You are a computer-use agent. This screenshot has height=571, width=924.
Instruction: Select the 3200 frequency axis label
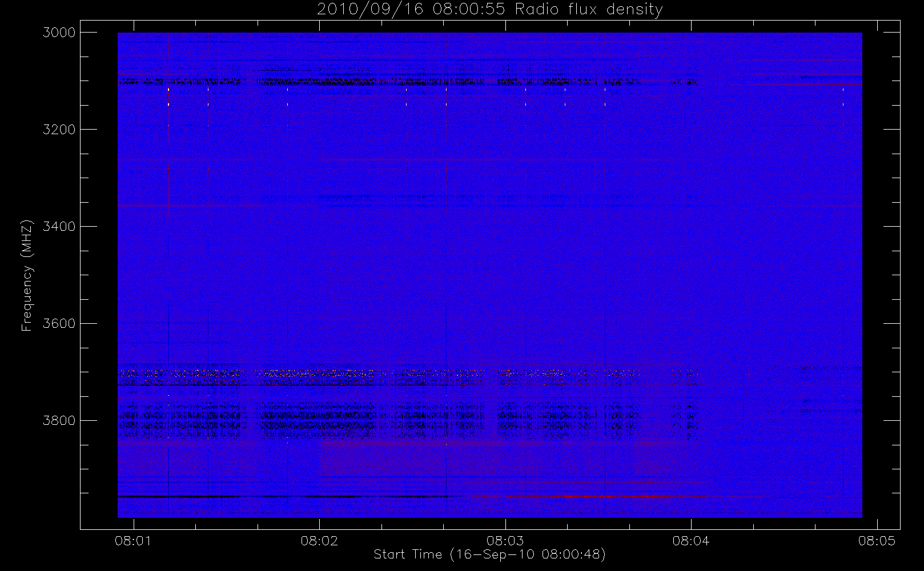(x=59, y=130)
